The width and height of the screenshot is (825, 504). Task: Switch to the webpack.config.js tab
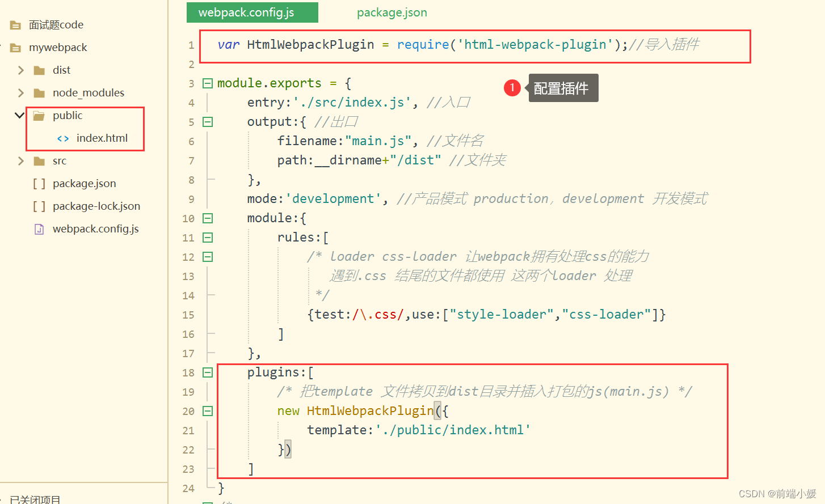coord(252,12)
